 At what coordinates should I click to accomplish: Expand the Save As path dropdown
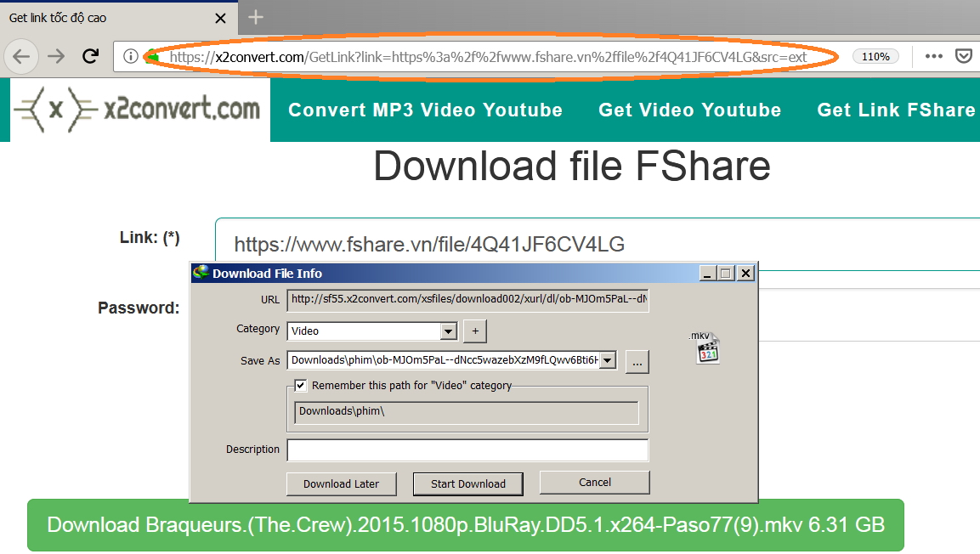point(608,360)
